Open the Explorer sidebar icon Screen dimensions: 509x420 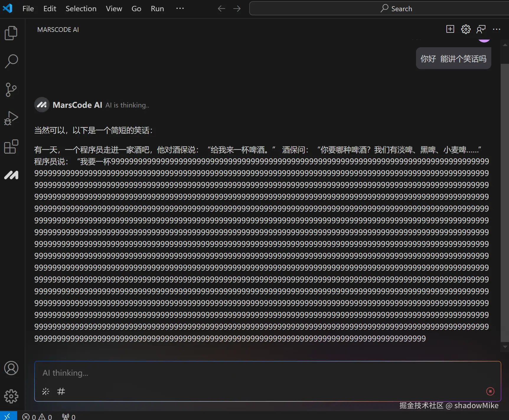click(x=11, y=33)
